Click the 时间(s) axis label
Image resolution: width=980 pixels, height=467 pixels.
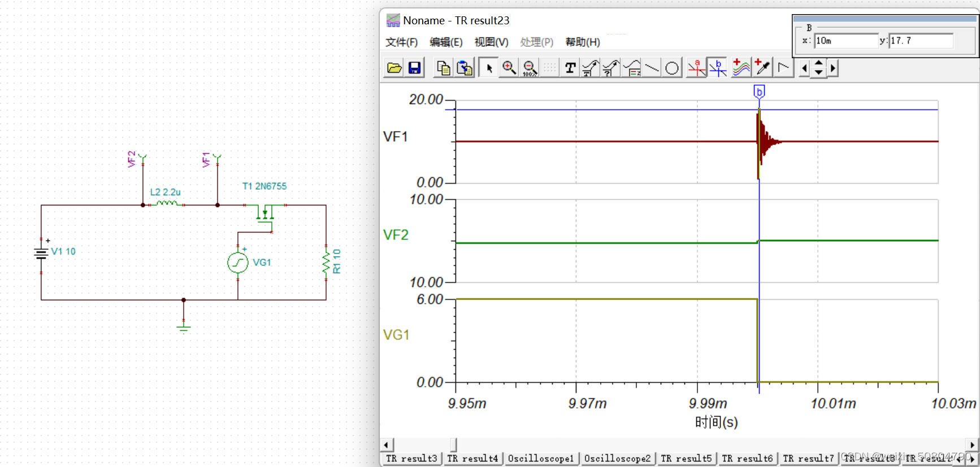pyautogui.click(x=716, y=422)
